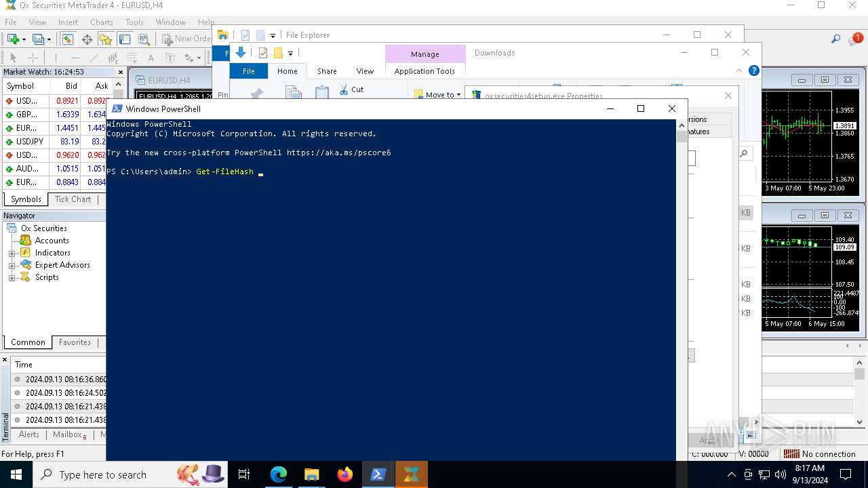The image size is (868, 488).
Task: Open the Strategy Tester magnifier icon
Action: [144, 39]
